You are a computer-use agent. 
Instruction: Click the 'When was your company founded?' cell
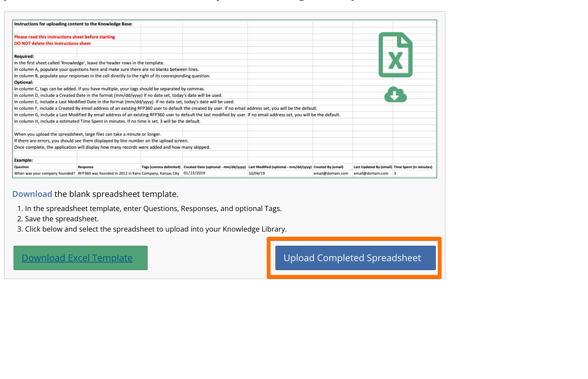(x=44, y=173)
